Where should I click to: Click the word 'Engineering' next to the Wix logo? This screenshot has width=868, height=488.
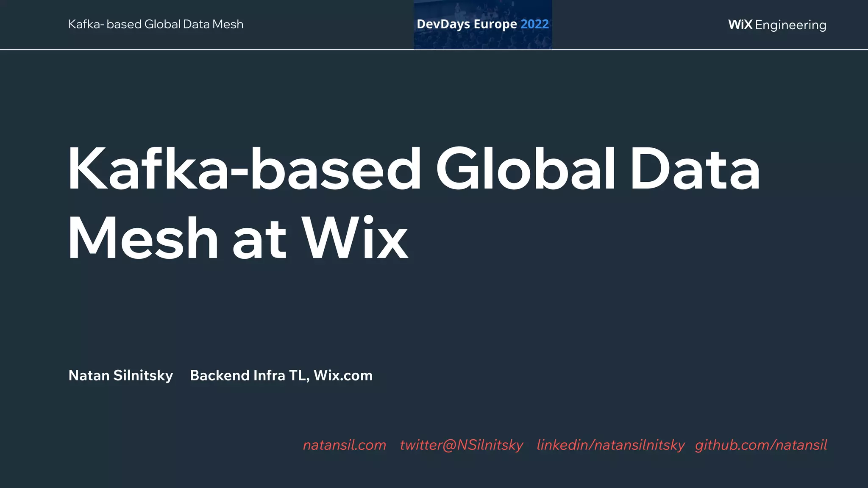[x=790, y=25]
